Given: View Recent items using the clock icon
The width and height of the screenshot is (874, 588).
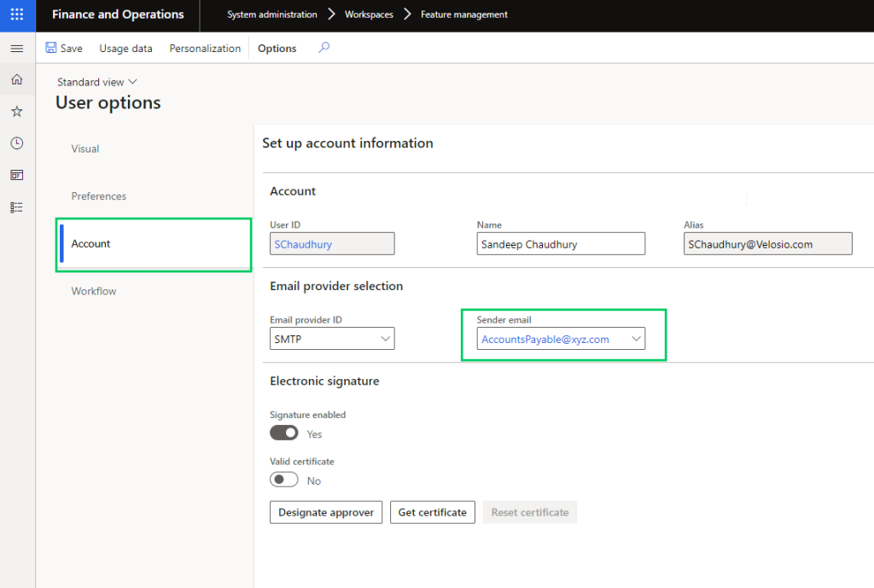Looking at the screenshot, I should click(x=16, y=143).
